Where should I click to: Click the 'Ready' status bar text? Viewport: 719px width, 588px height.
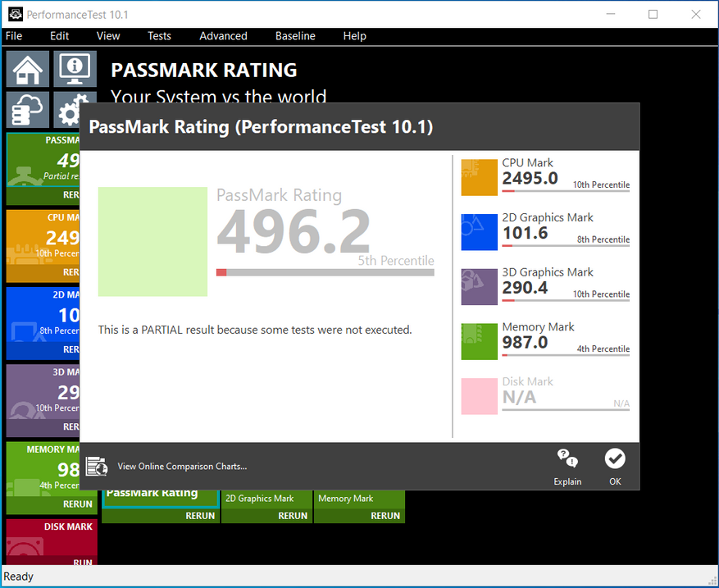[18, 576]
